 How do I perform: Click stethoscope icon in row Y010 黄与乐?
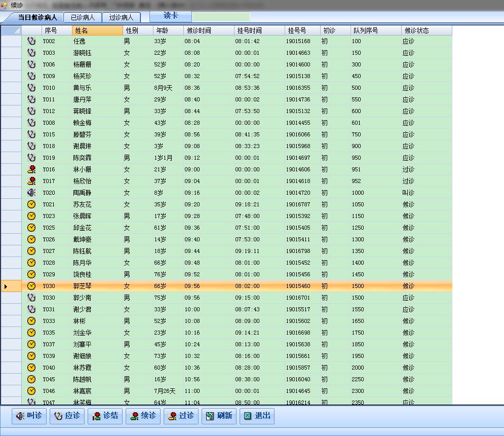(31, 88)
